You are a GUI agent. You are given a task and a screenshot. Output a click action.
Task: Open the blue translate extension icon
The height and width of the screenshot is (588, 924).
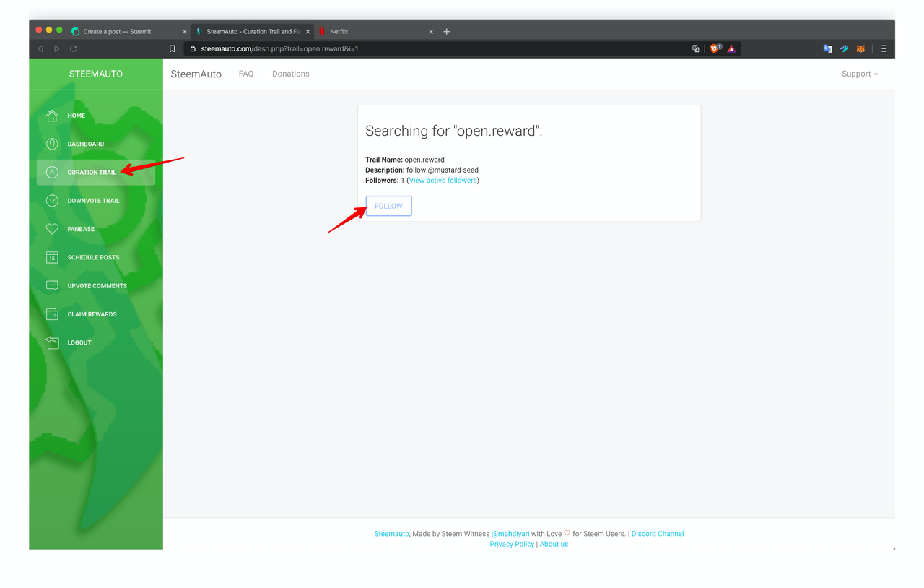pos(827,48)
